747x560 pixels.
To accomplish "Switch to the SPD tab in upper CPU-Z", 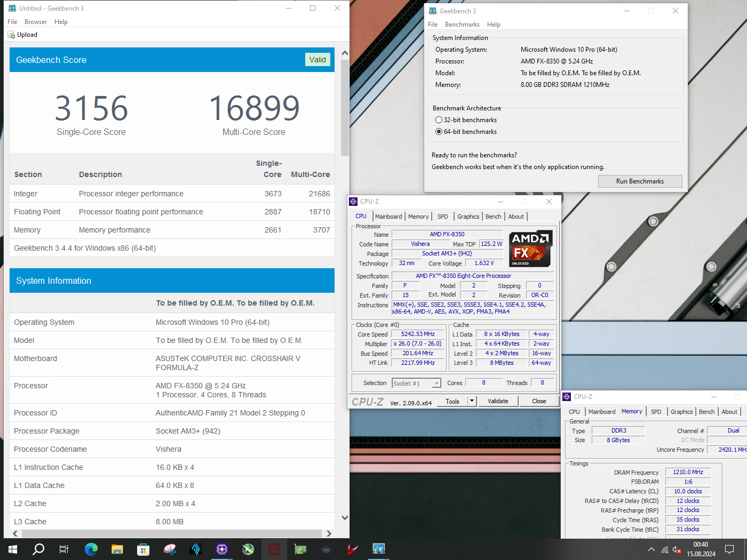I will pos(443,217).
